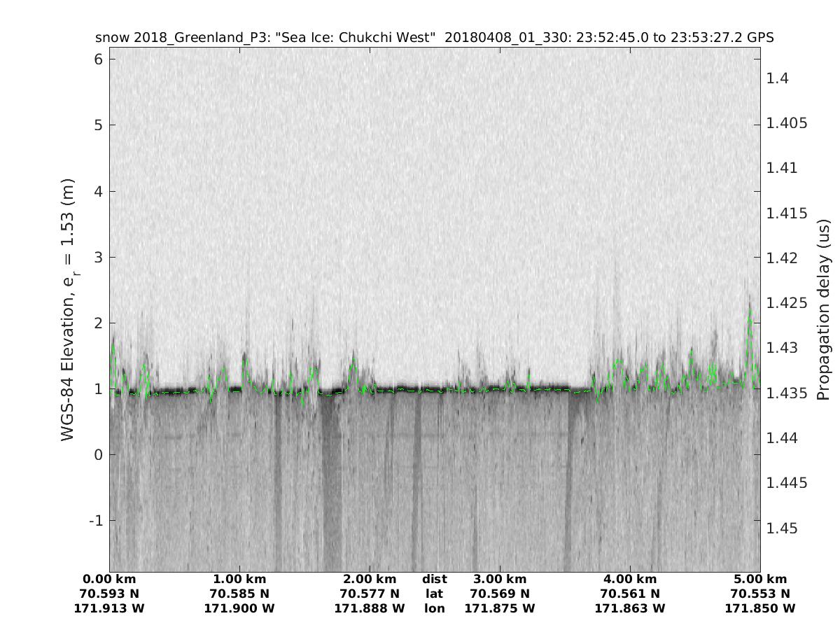This screenshot has width=840, height=630.
Task: Click the '4.00 km' distance tick label
Action: 630,579
